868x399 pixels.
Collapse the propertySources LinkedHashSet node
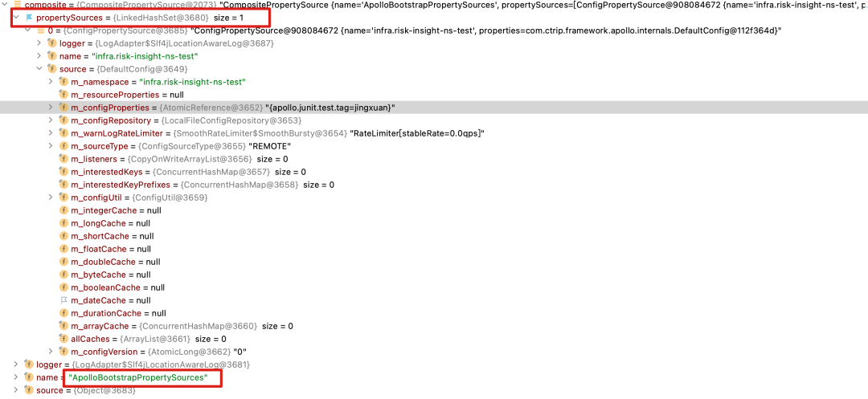pyautogui.click(x=15, y=18)
